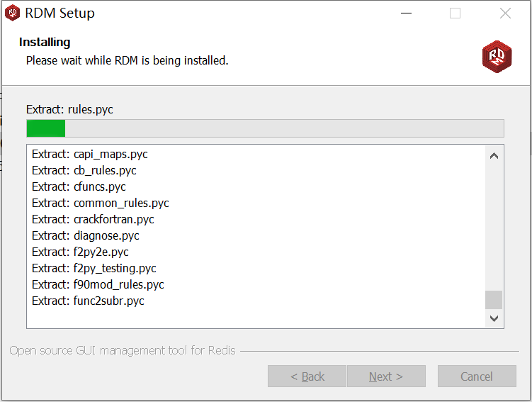Click the maximize window button
Image resolution: width=532 pixels, height=402 pixels.
(455, 13)
